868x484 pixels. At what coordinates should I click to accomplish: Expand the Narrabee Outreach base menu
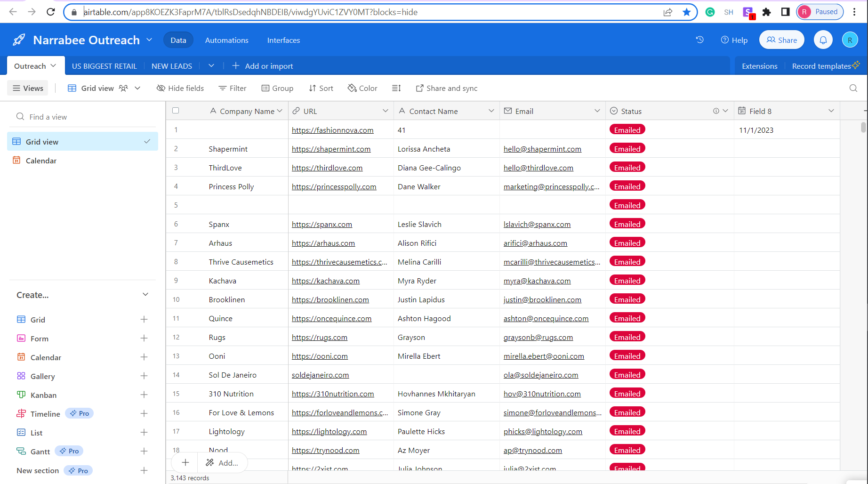pos(149,40)
